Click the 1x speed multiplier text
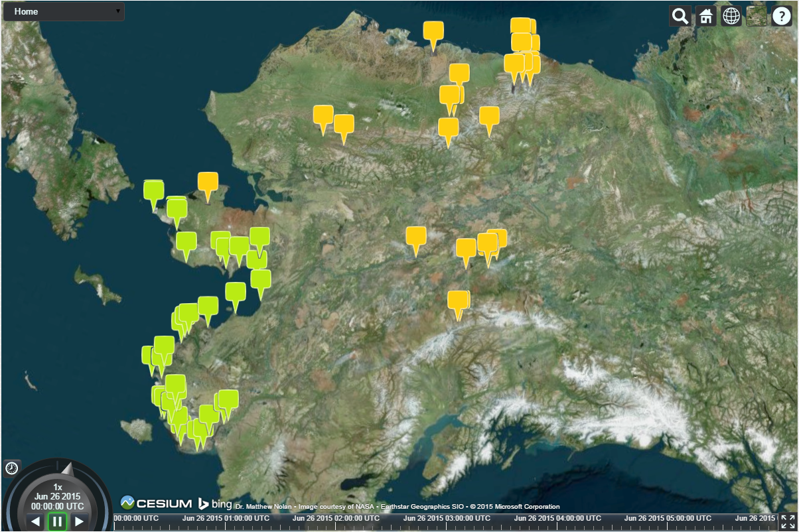The height and width of the screenshot is (532, 799). pyautogui.click(x=58, y=487)
